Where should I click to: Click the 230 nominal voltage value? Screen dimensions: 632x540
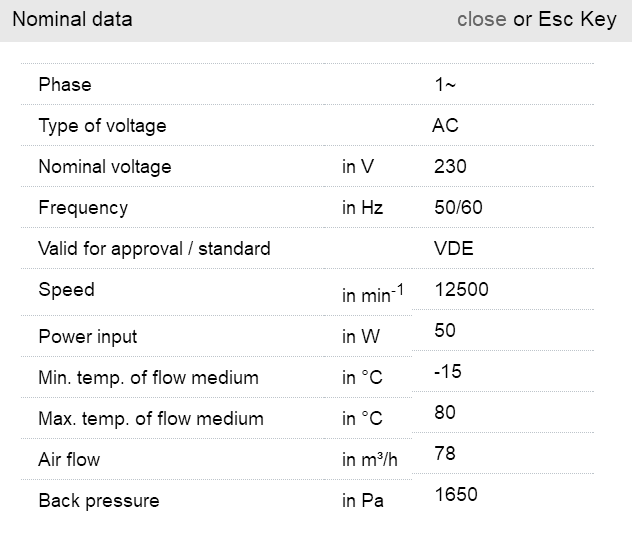tap(450, 167)
